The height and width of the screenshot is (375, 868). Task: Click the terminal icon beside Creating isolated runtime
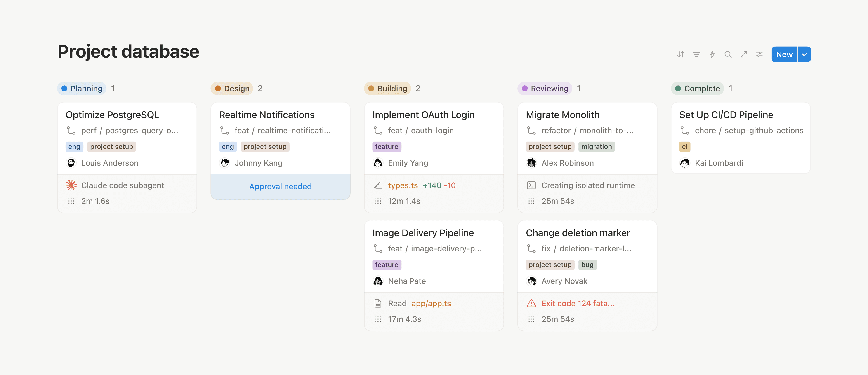coord(531,185)
